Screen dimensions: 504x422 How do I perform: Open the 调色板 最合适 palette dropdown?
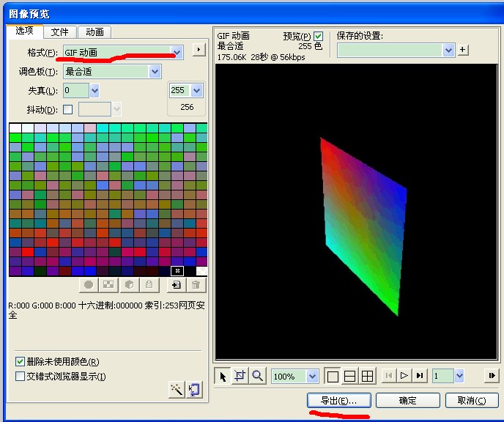(155, 71)
